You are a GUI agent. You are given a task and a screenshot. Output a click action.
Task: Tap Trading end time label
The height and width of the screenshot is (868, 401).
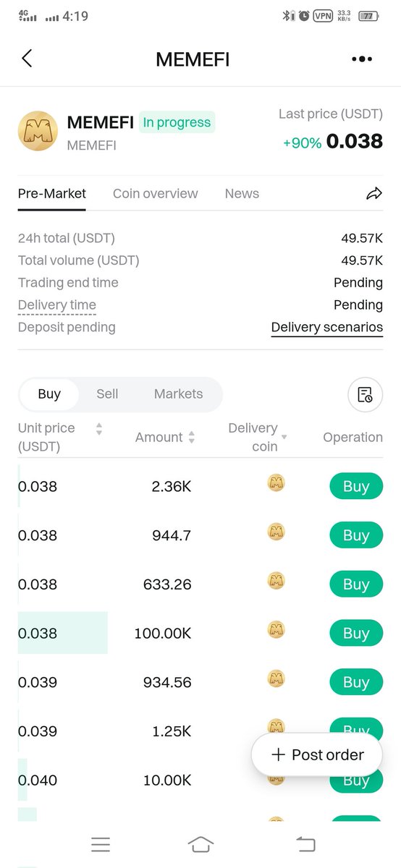pyautogui.click(x=68, y=283)
